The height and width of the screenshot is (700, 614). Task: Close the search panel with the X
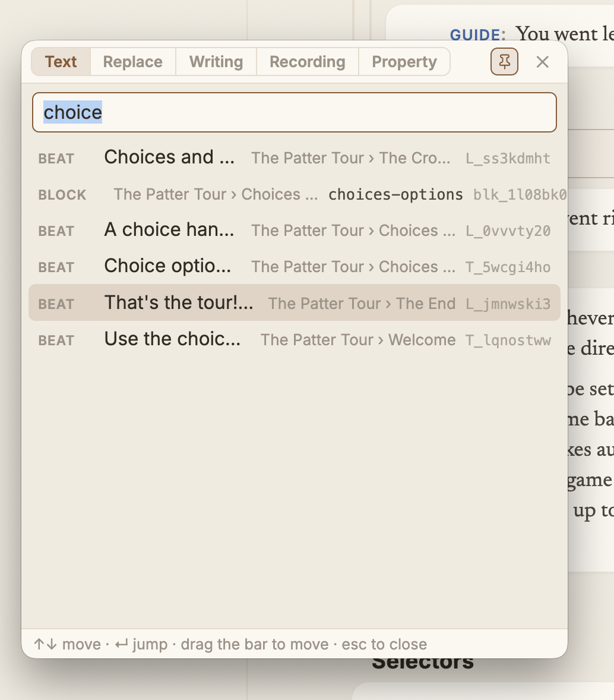click(542, 62)
